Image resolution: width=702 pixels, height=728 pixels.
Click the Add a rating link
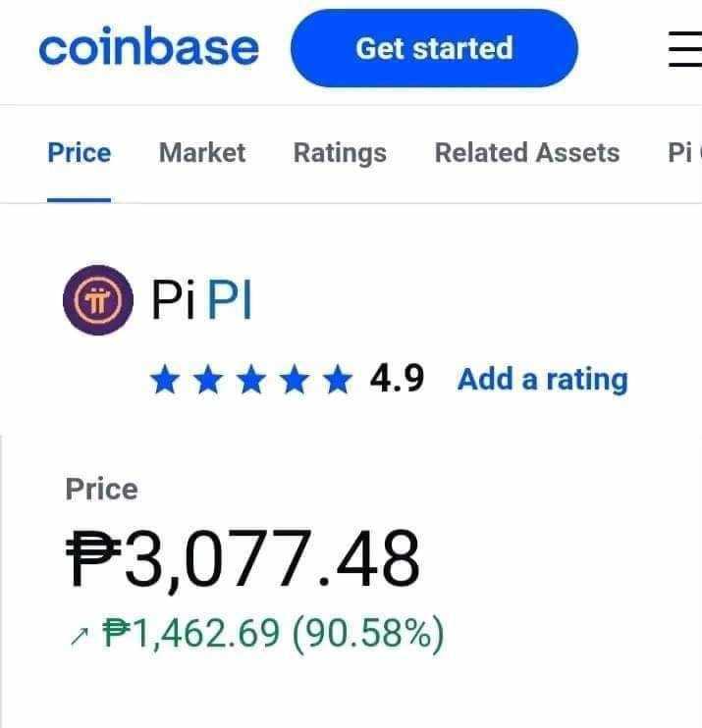[543, 380]
